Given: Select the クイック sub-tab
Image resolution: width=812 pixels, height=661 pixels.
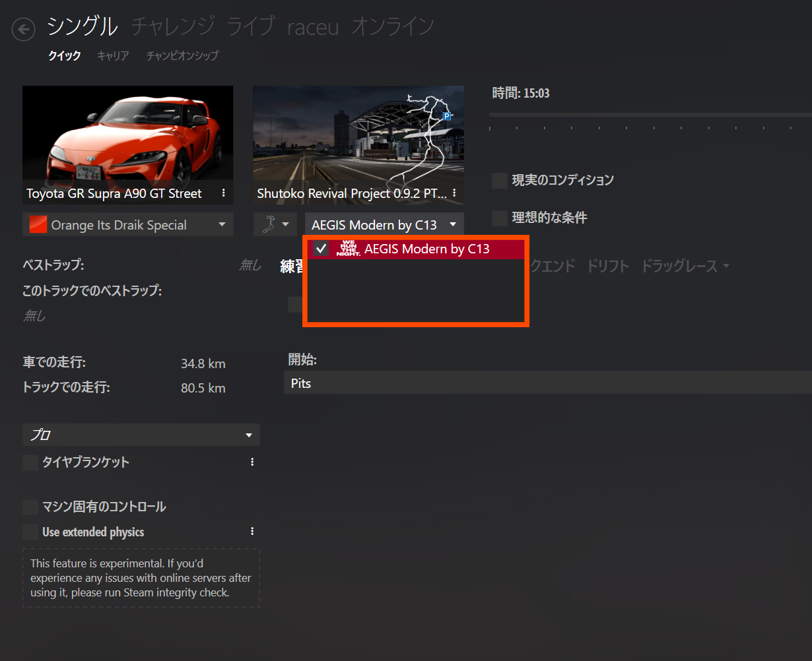Looking at the screenshot, I should 65,56.
